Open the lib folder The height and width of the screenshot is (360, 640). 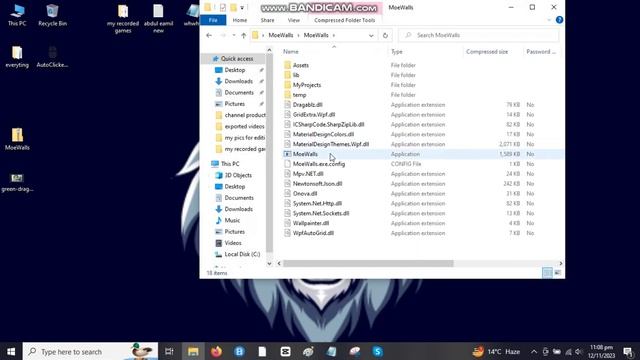(x=296, y=75)
